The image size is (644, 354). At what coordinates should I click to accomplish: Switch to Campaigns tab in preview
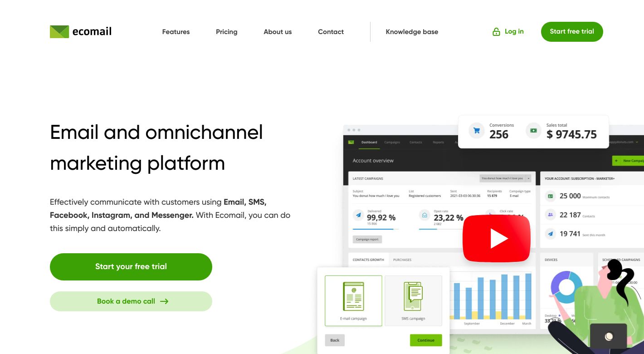(392, 143)
